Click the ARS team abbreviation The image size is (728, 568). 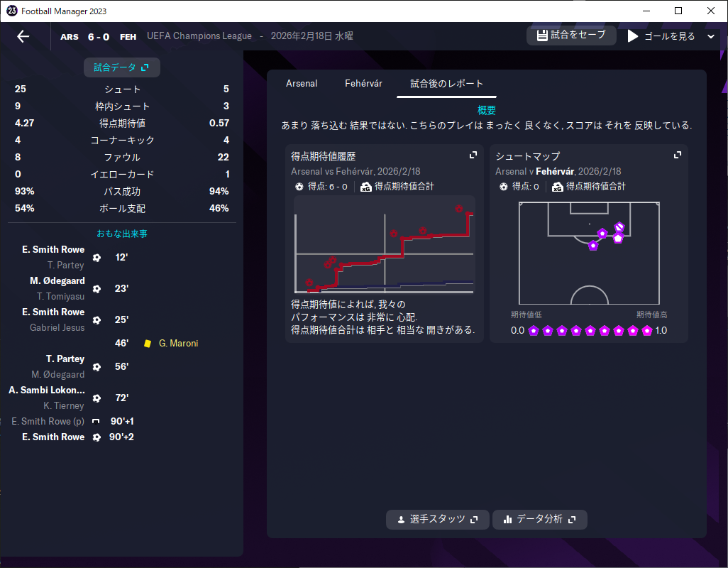[x=69, y=37]
